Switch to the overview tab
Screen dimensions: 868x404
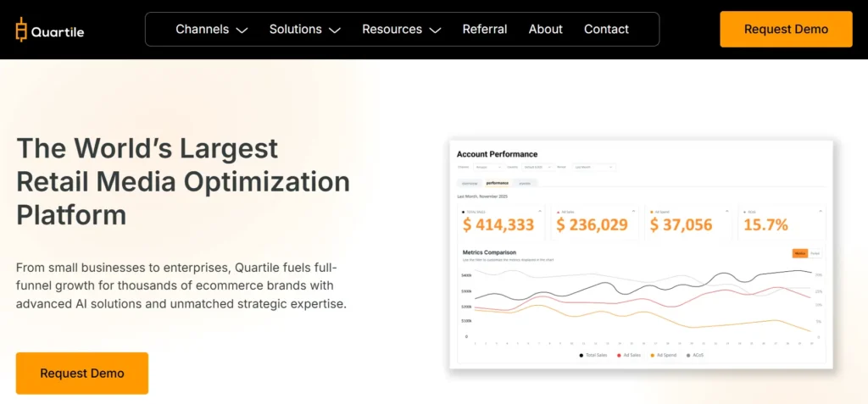click(x=470, y=183)
